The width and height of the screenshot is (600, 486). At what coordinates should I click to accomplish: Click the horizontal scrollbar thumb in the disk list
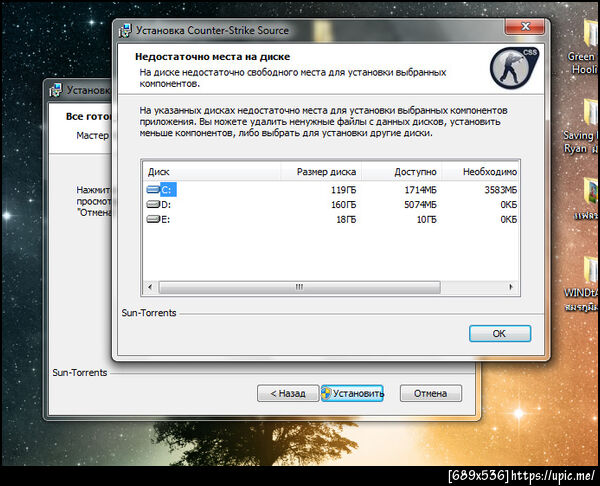(x=299, y=287)
